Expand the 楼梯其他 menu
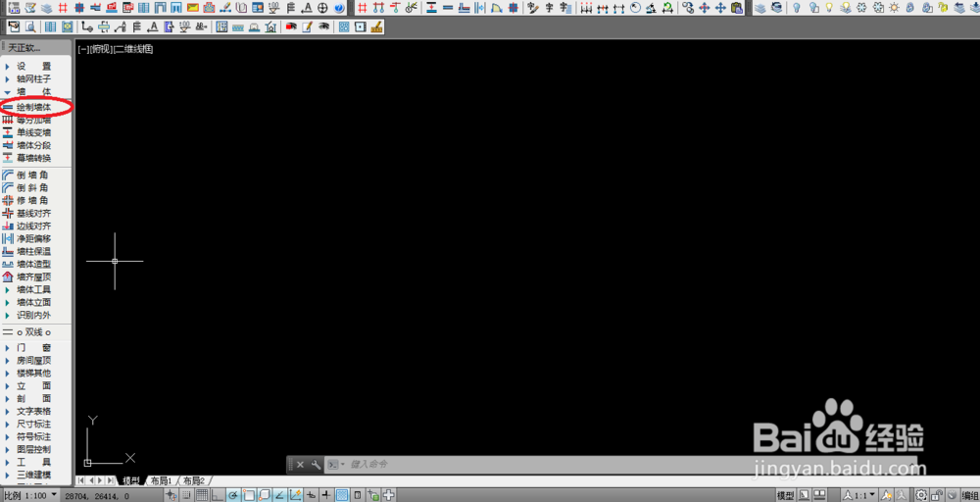Viewport: 980px width, 502px height. (x=34, y=373)
